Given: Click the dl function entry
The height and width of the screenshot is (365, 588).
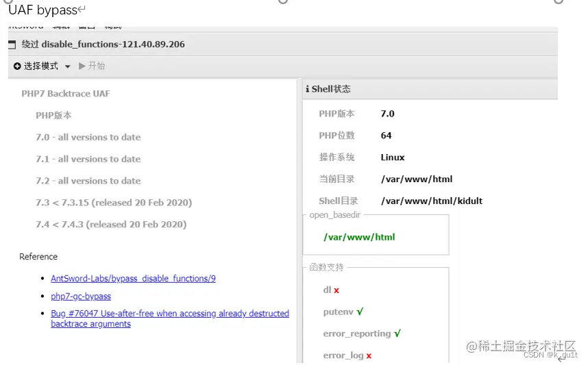Looking at the screenshot, I should [327, 290].
